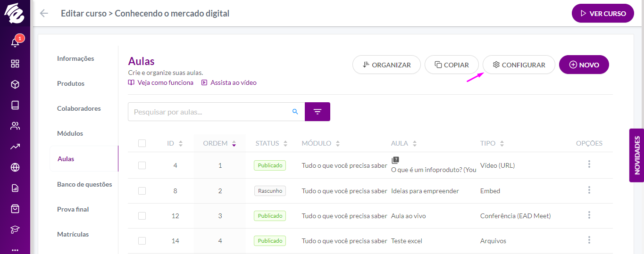Open the graduation cap icon in sidebar
The width and height of the screenshot is (644, 254).
click(15, 229)
